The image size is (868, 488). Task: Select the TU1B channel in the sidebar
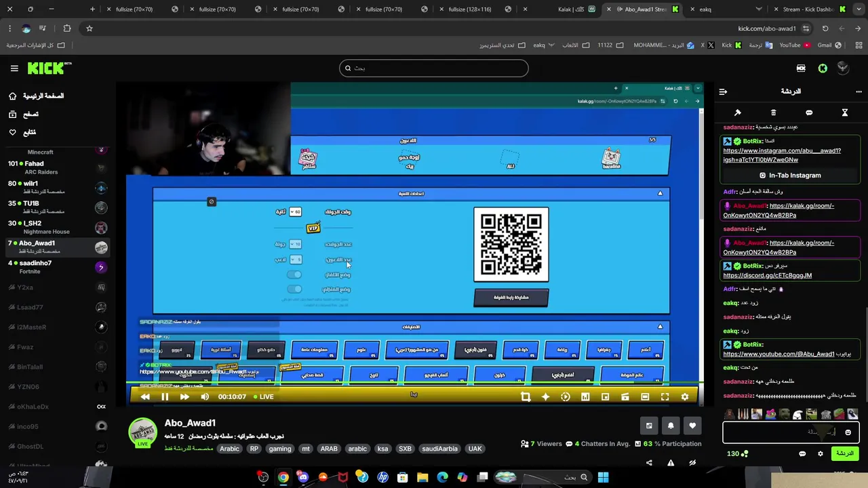coord(58,207)
